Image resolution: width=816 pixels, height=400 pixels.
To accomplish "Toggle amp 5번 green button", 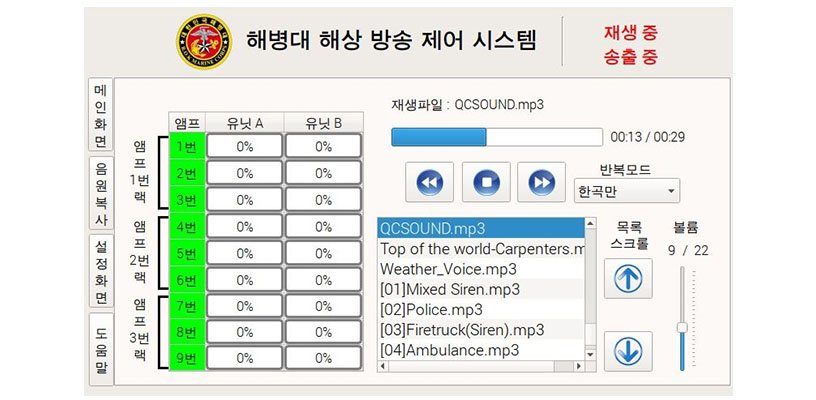I will pyautogui.click(x=187, y=253).
